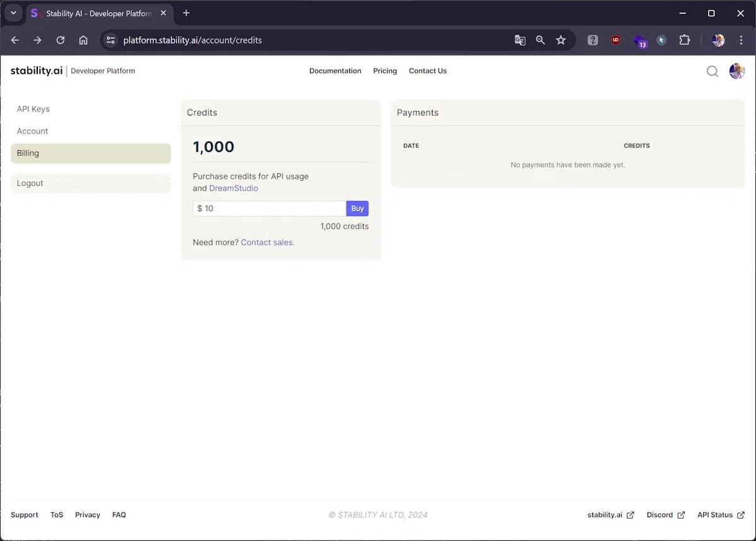Screen dimensions: 756x541
Task: Reload the page with refresh icon
Action: pyautogui.click(x=60, y=40)
